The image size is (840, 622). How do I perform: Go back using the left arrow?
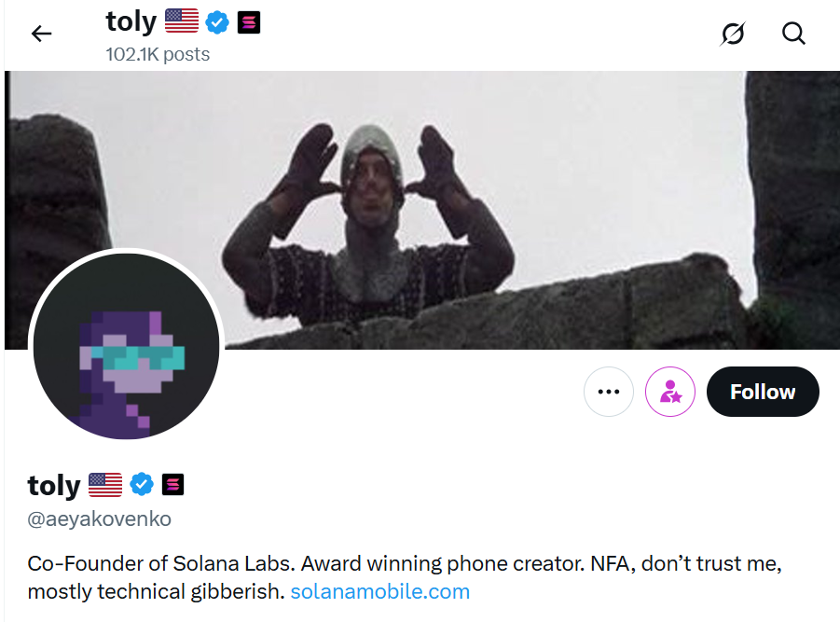coord(41,35)
